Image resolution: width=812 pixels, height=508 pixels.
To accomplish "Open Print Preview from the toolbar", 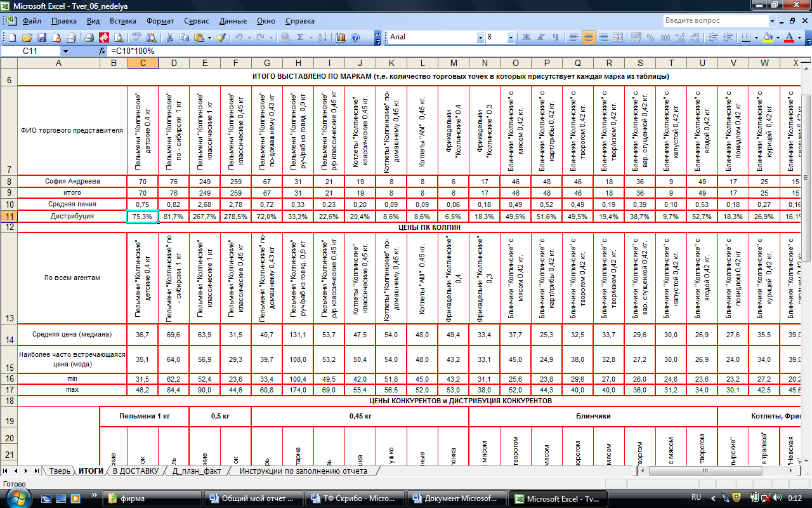I will pos(119,37).
